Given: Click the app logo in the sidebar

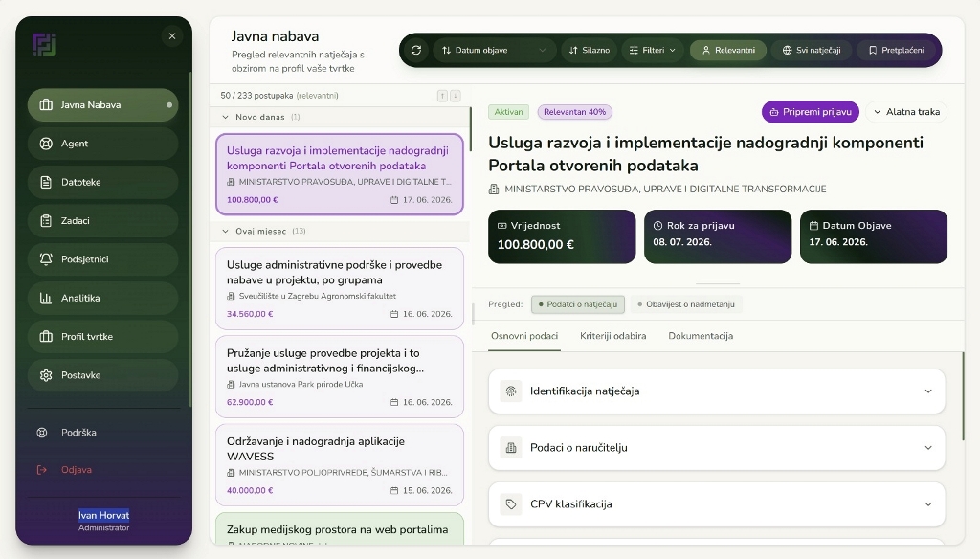Looking at the screenshot, I should [x=44, y=44].
